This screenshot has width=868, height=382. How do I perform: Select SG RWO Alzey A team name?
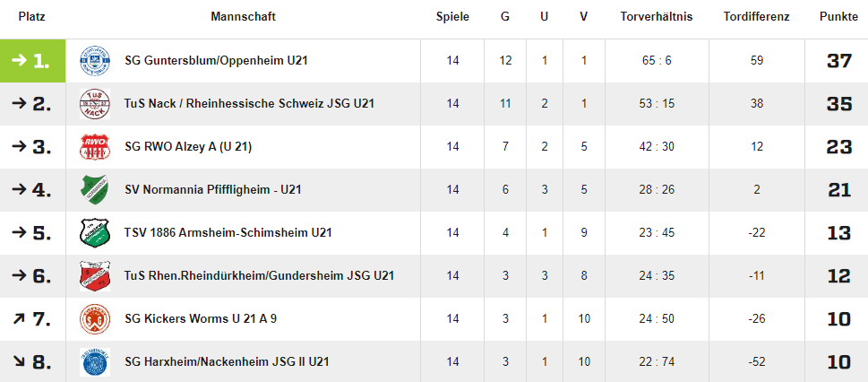coord(188,146)
